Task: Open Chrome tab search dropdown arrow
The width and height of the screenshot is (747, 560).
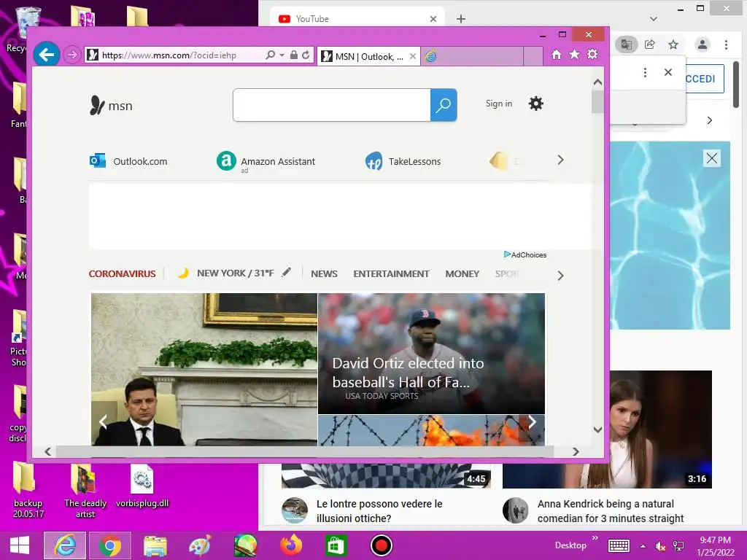Action: [x=654, y=19]
